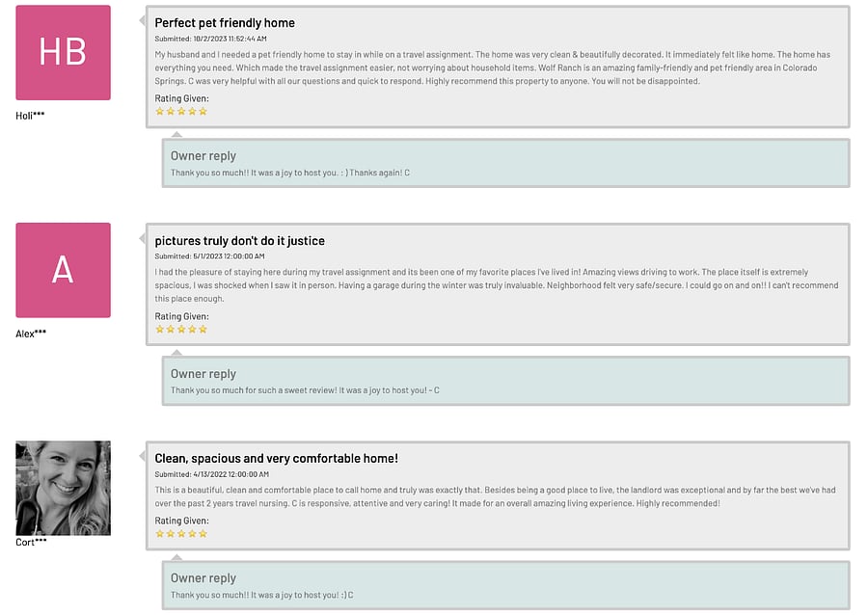Image resolution: width=868 pixels, height=615 pixels.
Task: Click the star rating on Cort's review
Action: click(181, 534)
